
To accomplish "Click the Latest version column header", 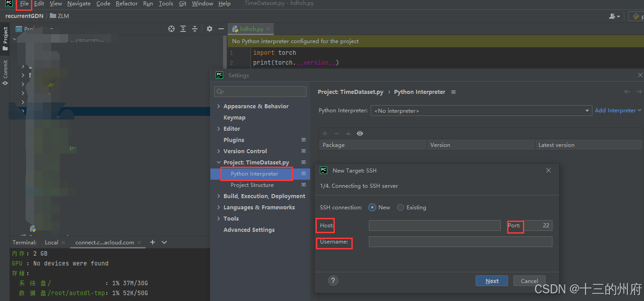I will [589, 145].
